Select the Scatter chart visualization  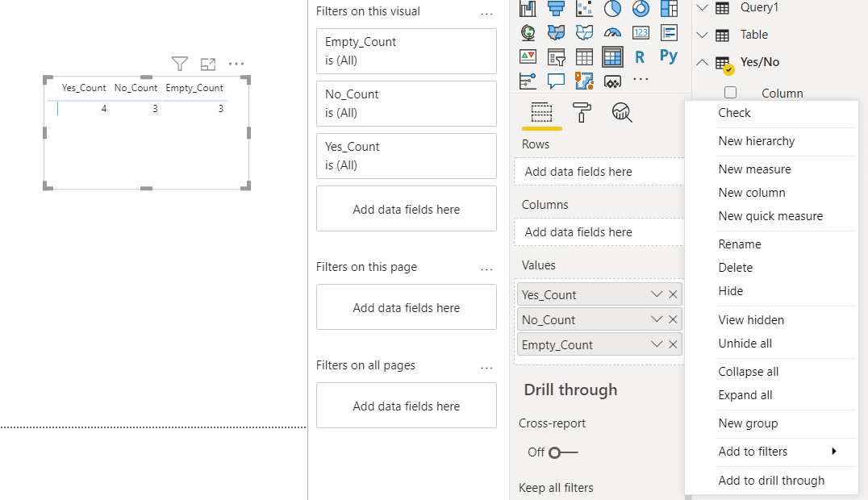(x=584, y=8)
